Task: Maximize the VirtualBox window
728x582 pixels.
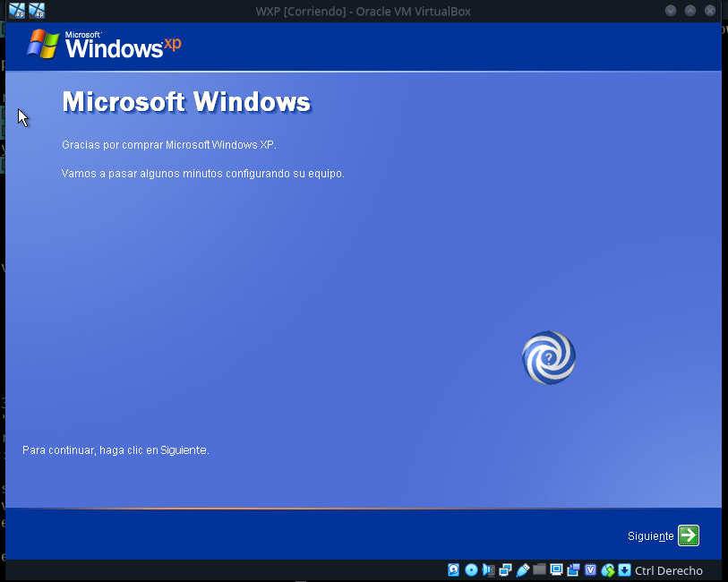Action: click(690, 11)
